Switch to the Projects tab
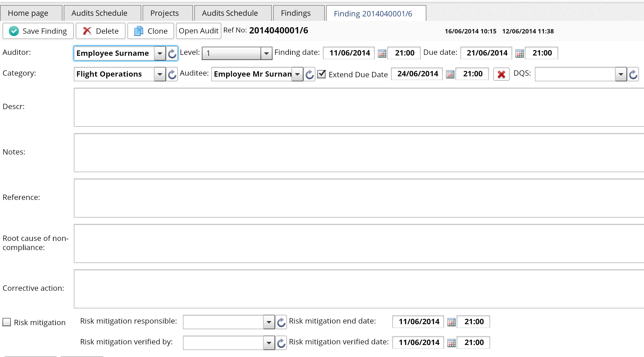Image resolution: width=644 pixels, height=357 pixels. pyautogui.click(x=167, y=13)
